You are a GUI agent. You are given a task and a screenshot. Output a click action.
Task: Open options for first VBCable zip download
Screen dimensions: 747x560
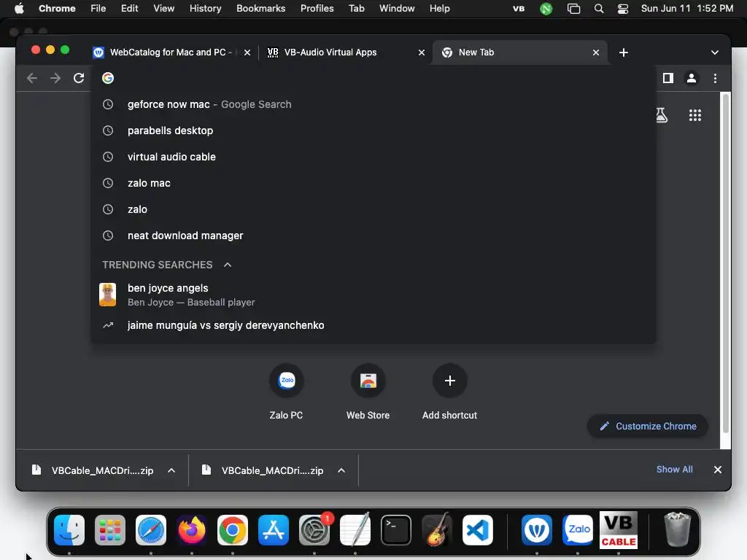tap(171, 470)
